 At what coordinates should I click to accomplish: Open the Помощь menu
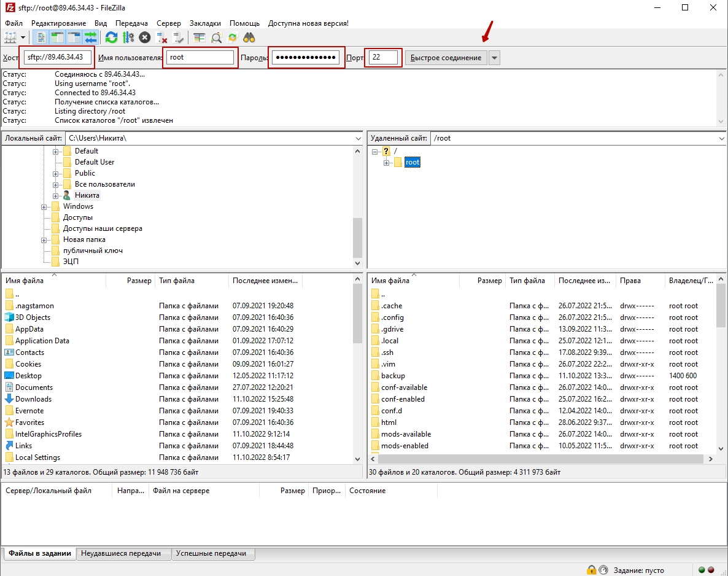pos(245,23)
